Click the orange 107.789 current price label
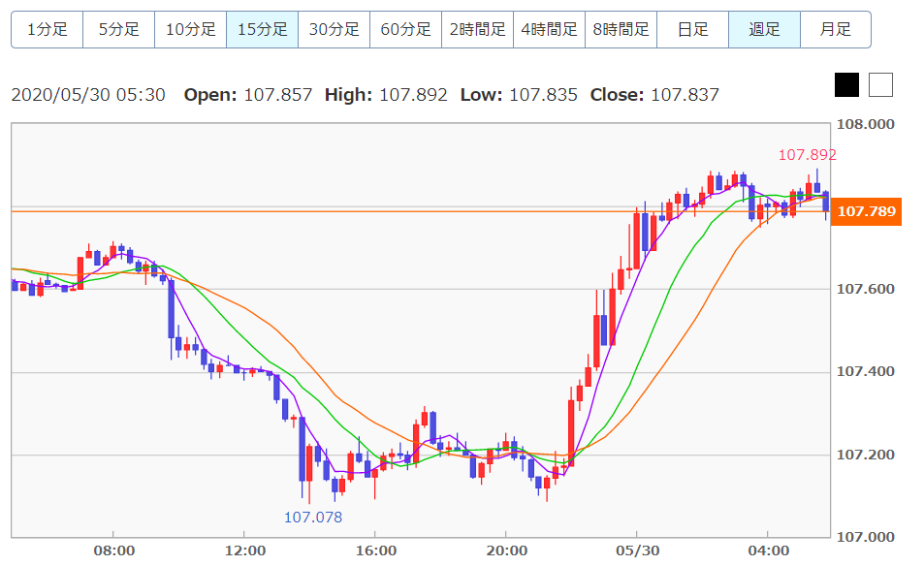This screenshot has height=566, width=924. tap(866, 211)
